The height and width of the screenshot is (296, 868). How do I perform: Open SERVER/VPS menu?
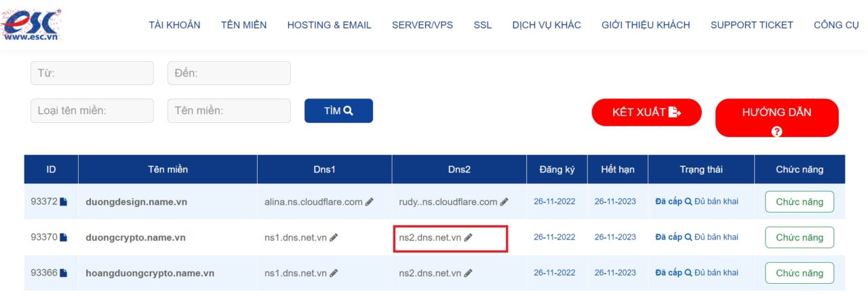pyautogui.click(x=422, y=25)
